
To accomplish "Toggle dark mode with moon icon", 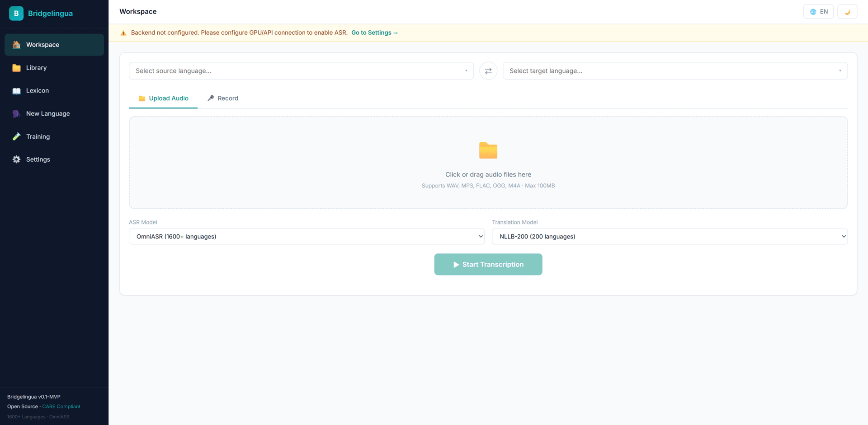I will (x=847, y=12).
